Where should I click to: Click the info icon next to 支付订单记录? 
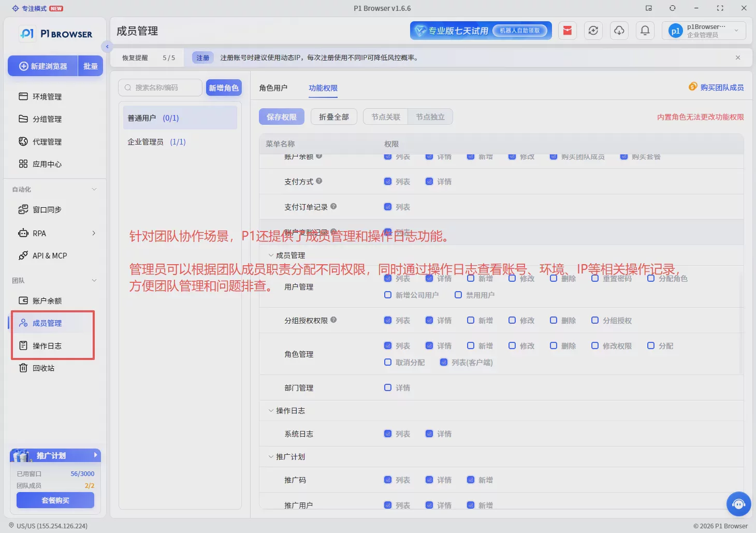[x=333, y=206]
